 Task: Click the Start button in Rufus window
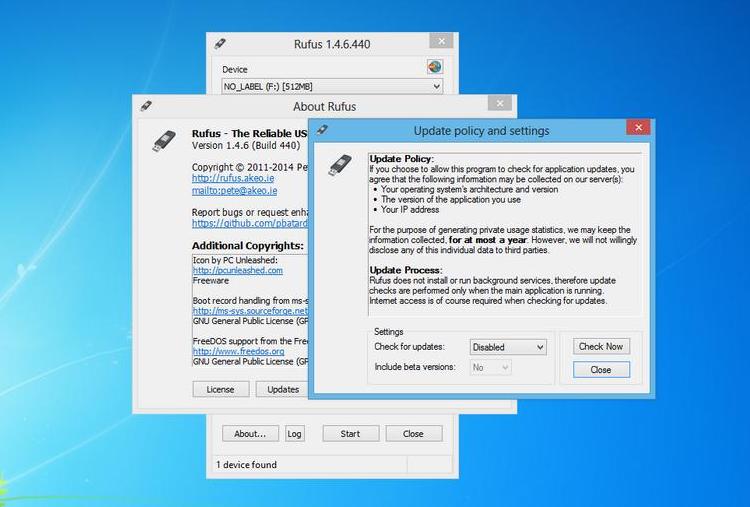coord(351,434)
